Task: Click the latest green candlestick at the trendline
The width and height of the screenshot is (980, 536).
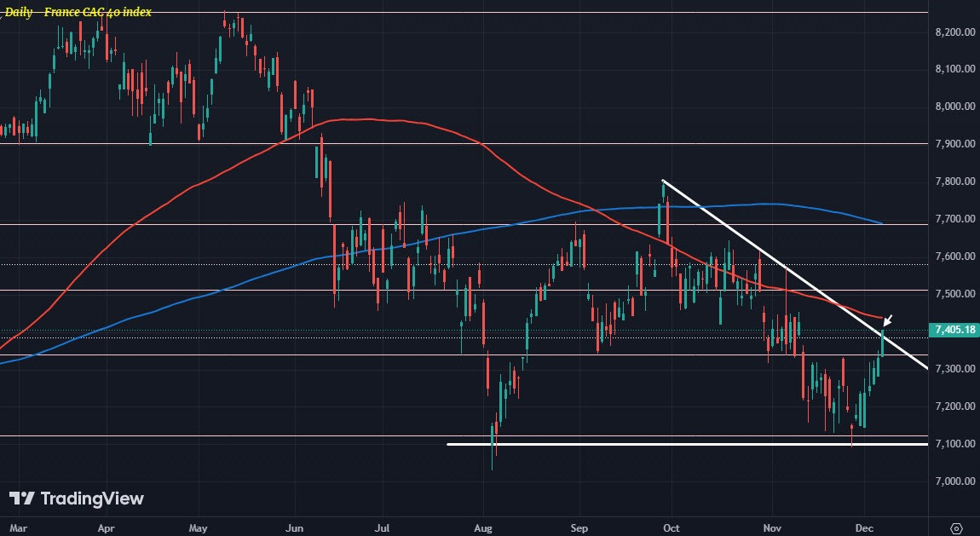Action: 883,343
